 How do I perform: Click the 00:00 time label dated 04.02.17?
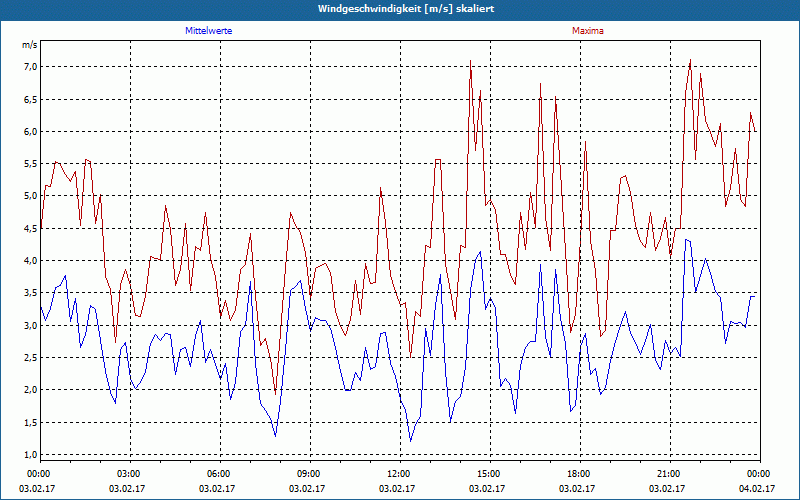tap(759, 473)
